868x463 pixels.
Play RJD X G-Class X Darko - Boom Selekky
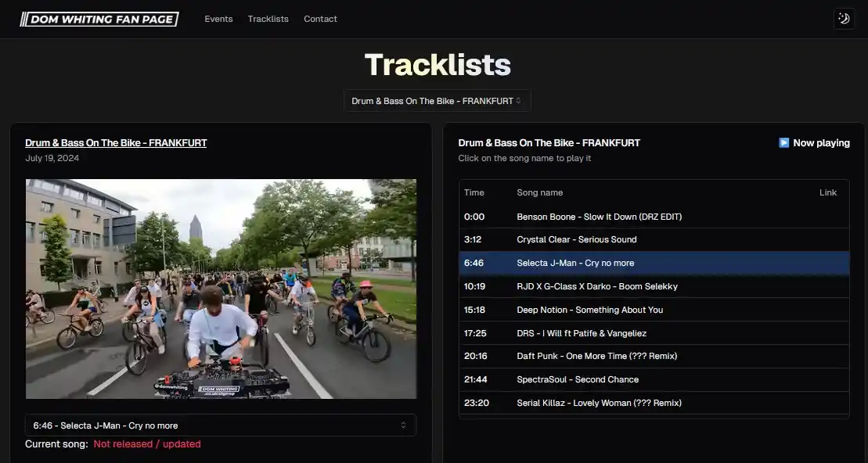[x=597, y=286]
